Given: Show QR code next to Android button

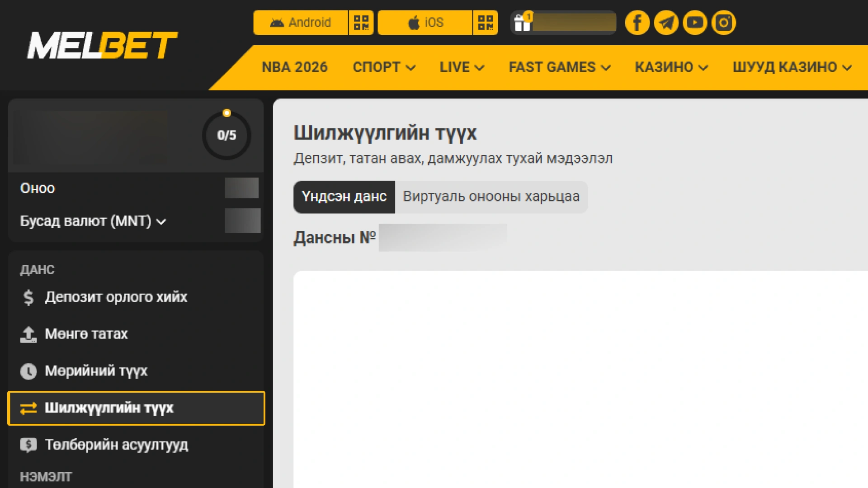Looking at the screenshot, I should pyautogui.click(x=361, y=23).
